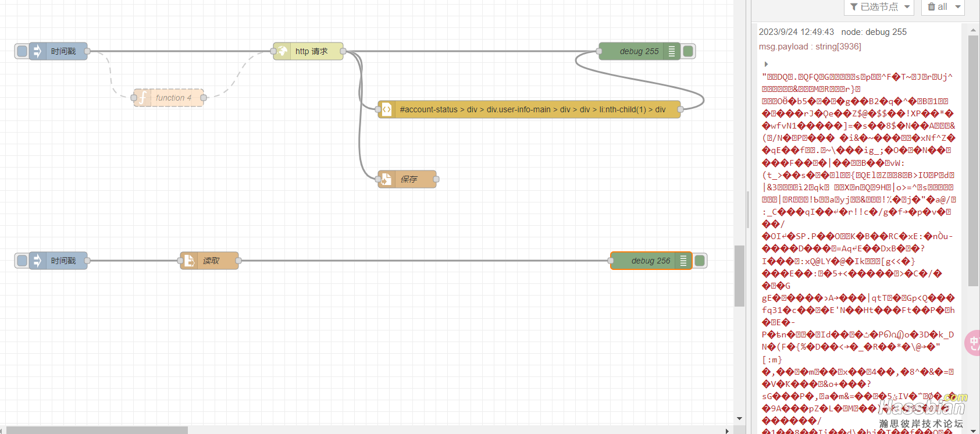980x434 pixels.
Task: Click the second 时间戳 inject arrow icon
Action: [37, 261]
